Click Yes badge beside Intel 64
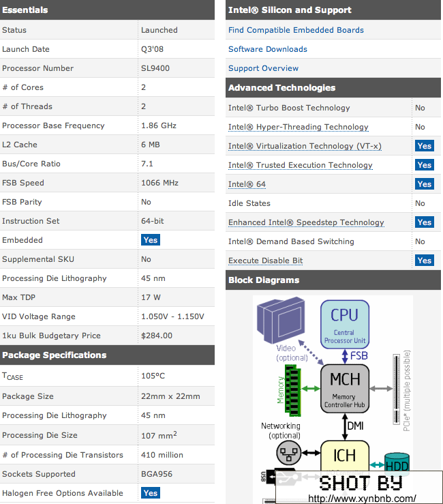 pos(425,184)
